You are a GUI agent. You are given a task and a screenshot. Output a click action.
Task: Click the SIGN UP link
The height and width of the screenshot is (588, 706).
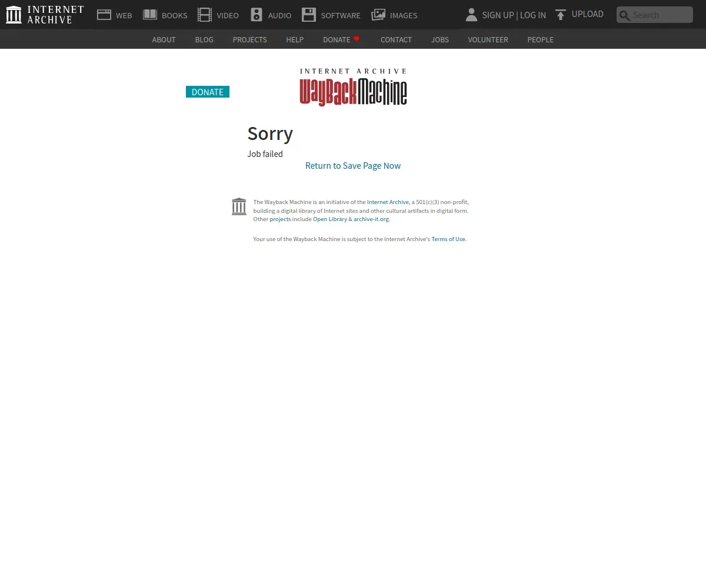tap(498, 15)
